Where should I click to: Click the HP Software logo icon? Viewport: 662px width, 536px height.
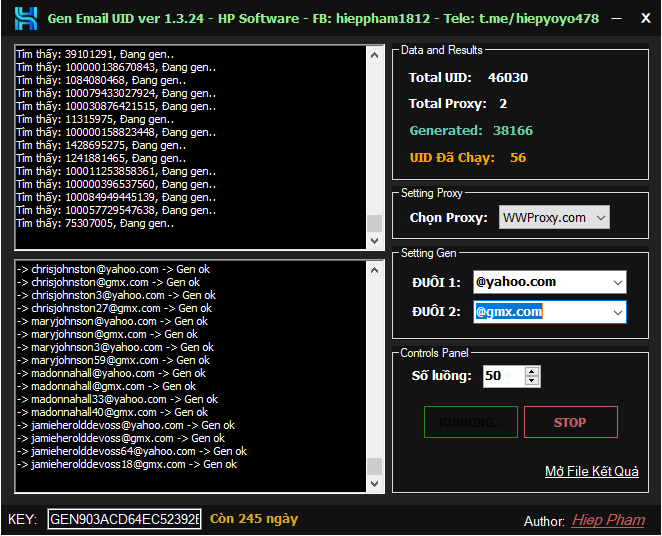25,19
